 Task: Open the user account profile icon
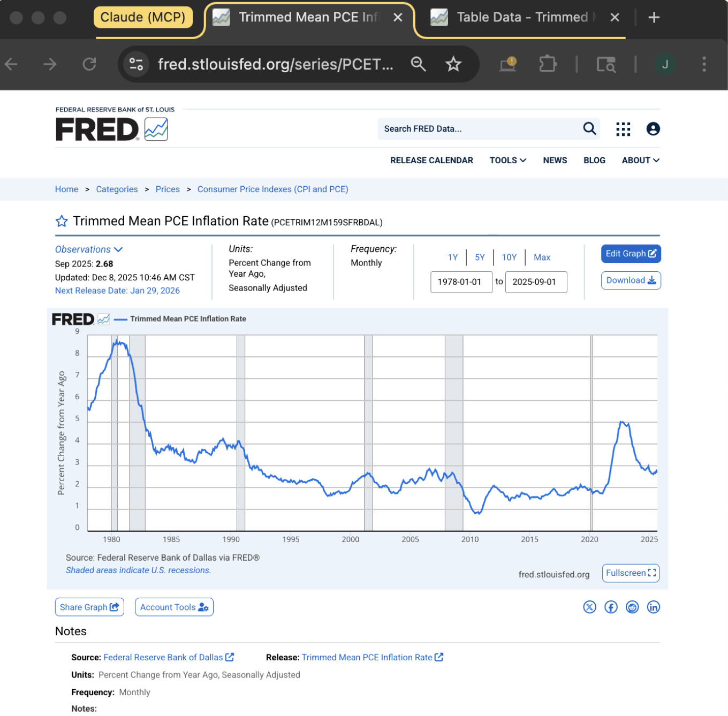(653, 129)
